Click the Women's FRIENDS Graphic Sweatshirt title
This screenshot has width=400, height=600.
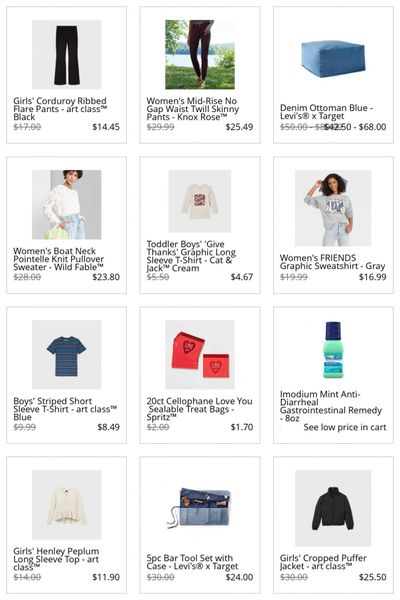pyautogui.click(x=332, y=262)
